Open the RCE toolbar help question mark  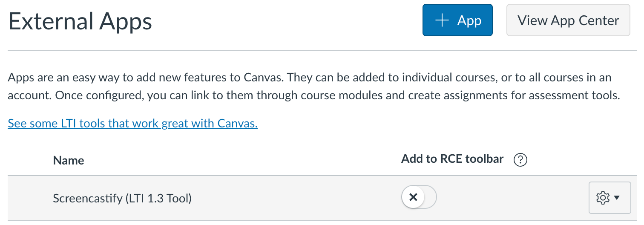[x=520, y=160]
